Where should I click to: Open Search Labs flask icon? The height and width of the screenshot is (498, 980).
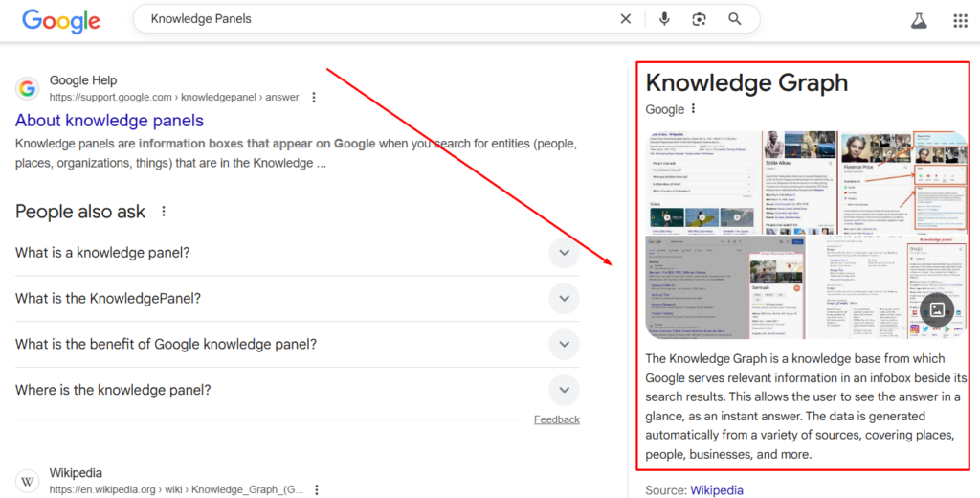tap(919, 21)
